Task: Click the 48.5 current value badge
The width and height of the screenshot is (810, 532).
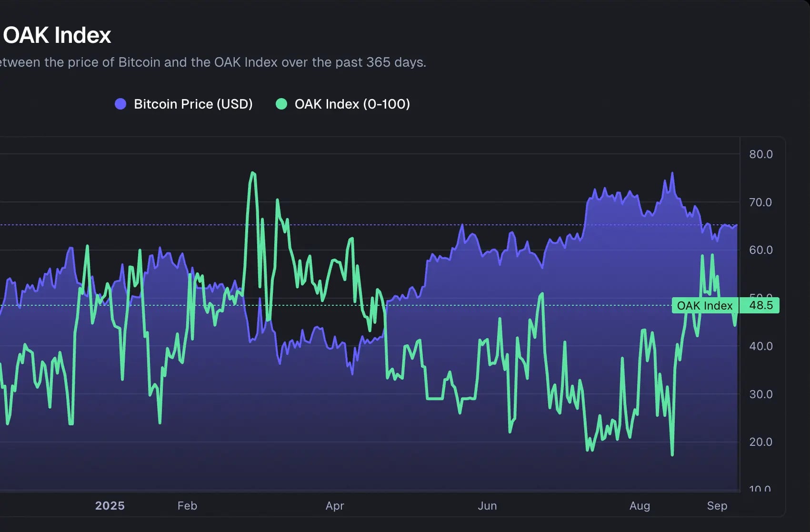Action: (x=760, y=305)
